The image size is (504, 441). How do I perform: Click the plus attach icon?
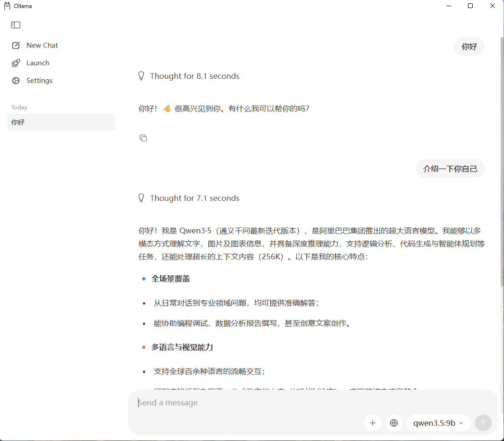coord(373,423)
